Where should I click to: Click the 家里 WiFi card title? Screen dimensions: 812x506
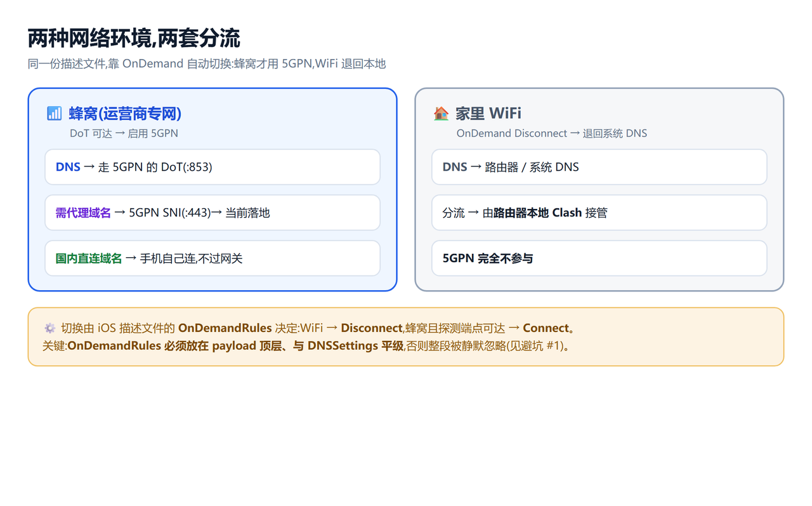click(488, 114)
